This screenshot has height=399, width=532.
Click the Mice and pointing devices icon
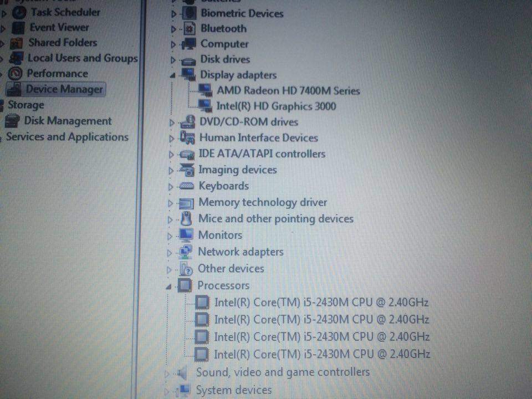186,219
